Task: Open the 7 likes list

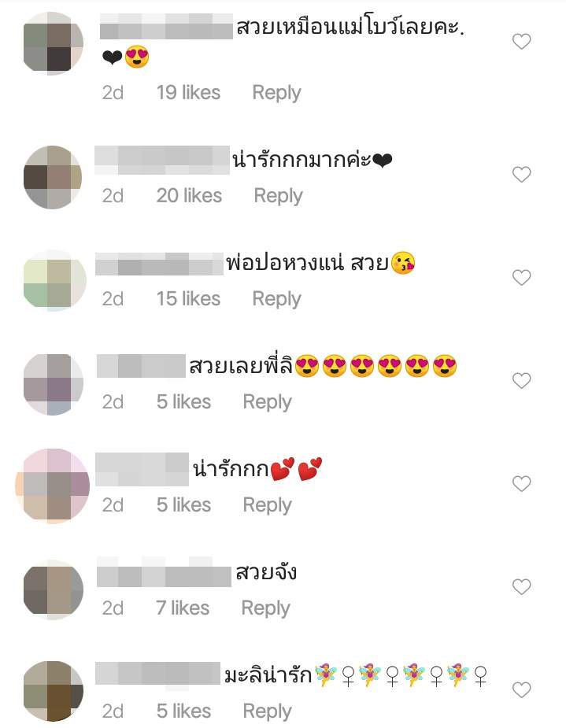Action: point(183,608)
